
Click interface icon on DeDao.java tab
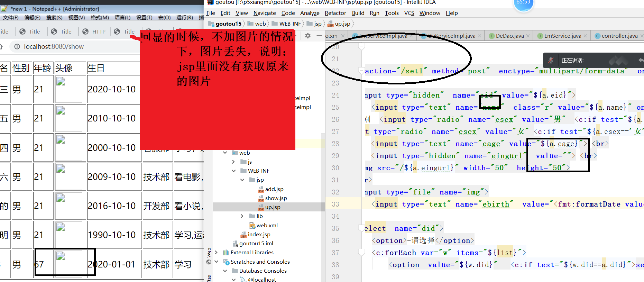tap(491, 36)
